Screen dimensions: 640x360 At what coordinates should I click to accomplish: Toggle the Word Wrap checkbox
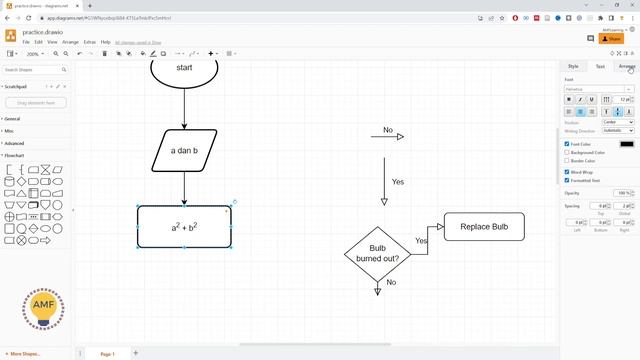coord(567,172)
